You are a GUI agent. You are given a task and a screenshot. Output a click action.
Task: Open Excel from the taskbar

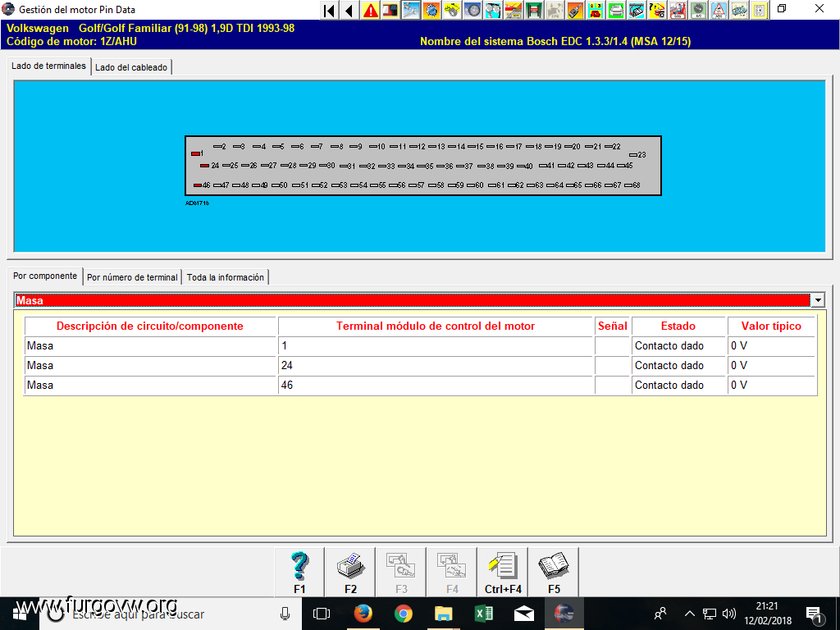click(x=484, y=614)
